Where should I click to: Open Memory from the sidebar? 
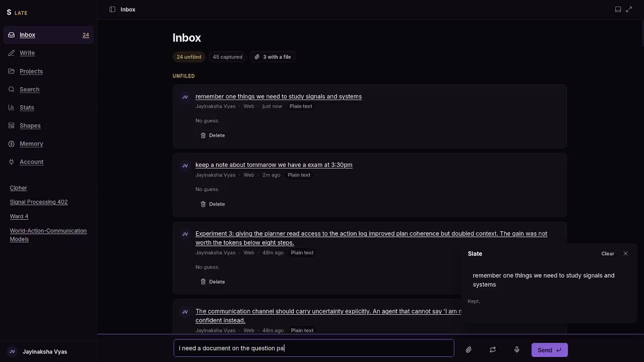[x=31, y=143]
